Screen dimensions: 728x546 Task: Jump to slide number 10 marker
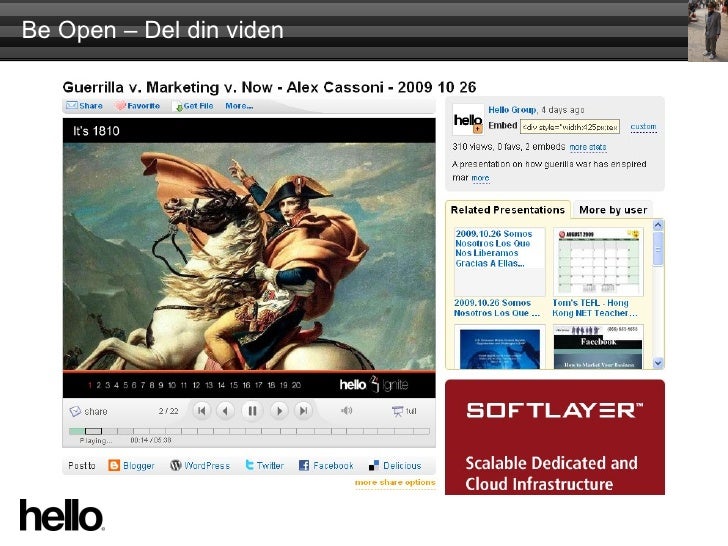pos(172,385)
